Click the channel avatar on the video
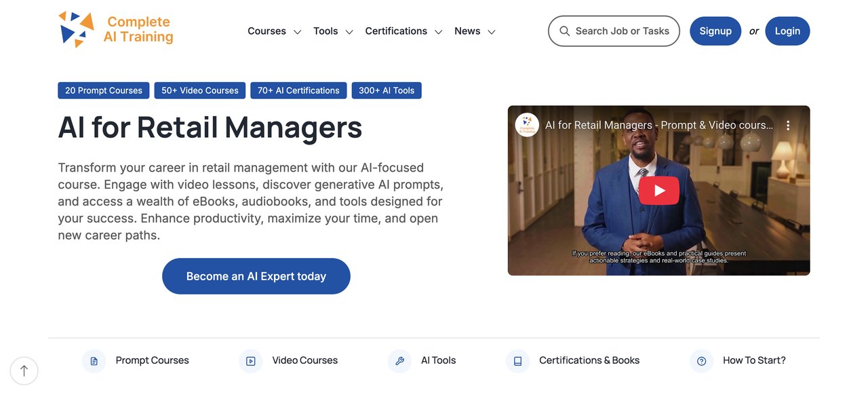The height and width of the screenshot is (395, 868). point(527,125)
